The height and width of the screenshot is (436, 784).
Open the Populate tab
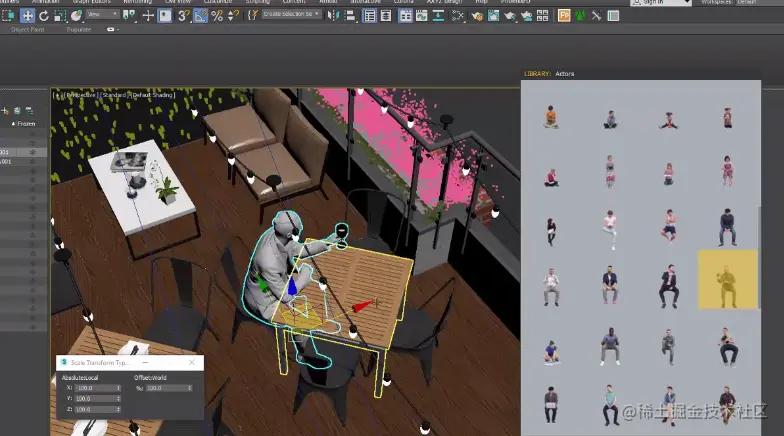tap(78, 30)
